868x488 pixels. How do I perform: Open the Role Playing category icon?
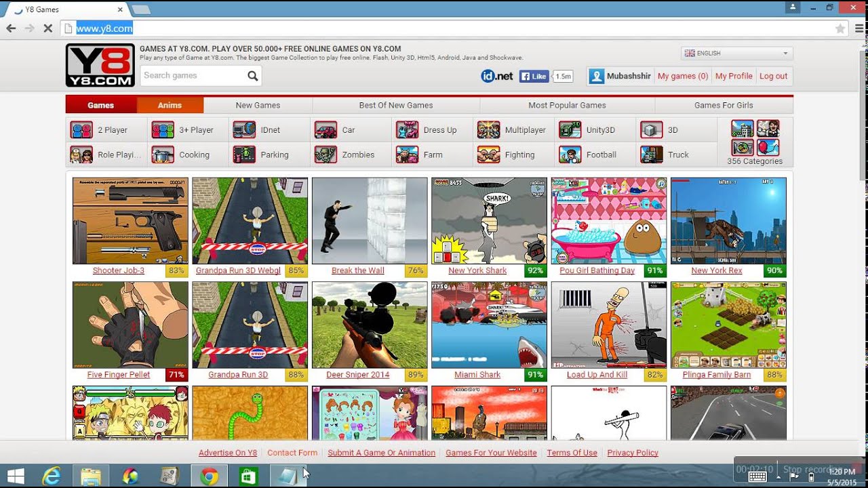(81, 155)
